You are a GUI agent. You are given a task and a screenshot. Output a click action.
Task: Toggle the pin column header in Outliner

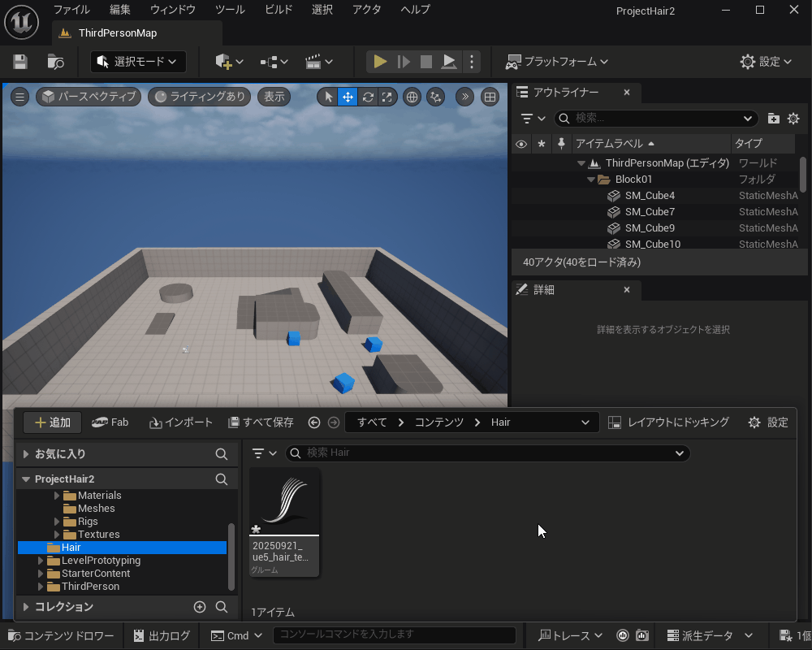pyautogui.click(x=561, y=144)
